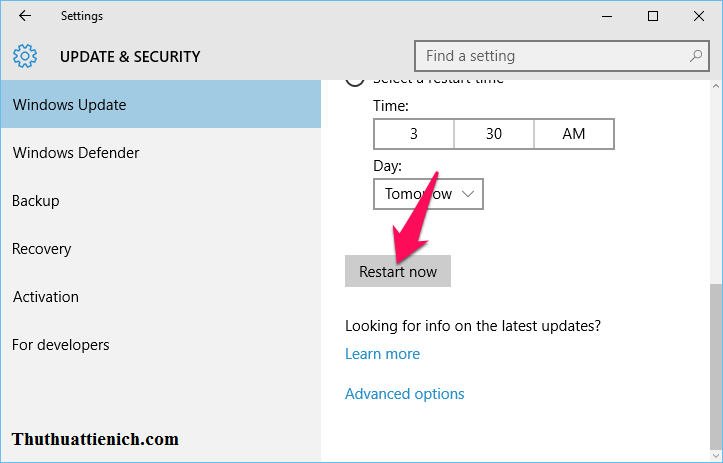The image size is (723, 463).
Task: Click in the Find a setting field
Action: pyautogui.click(x=550, y=56)
